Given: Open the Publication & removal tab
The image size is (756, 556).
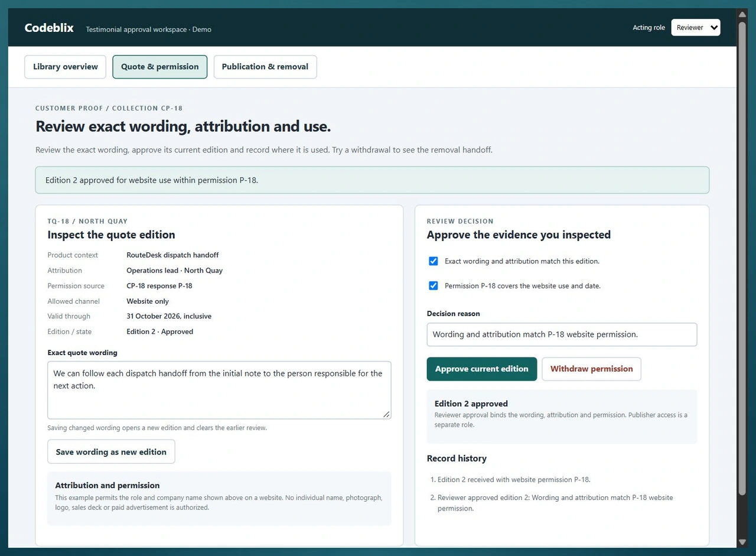Looking at the screenshot, I should (265, 67).
